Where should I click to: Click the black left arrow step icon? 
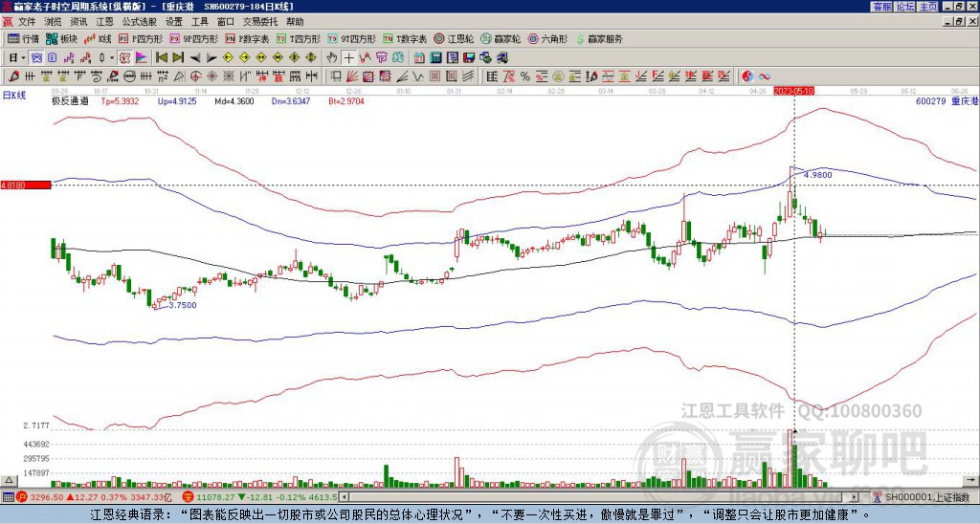195,58
